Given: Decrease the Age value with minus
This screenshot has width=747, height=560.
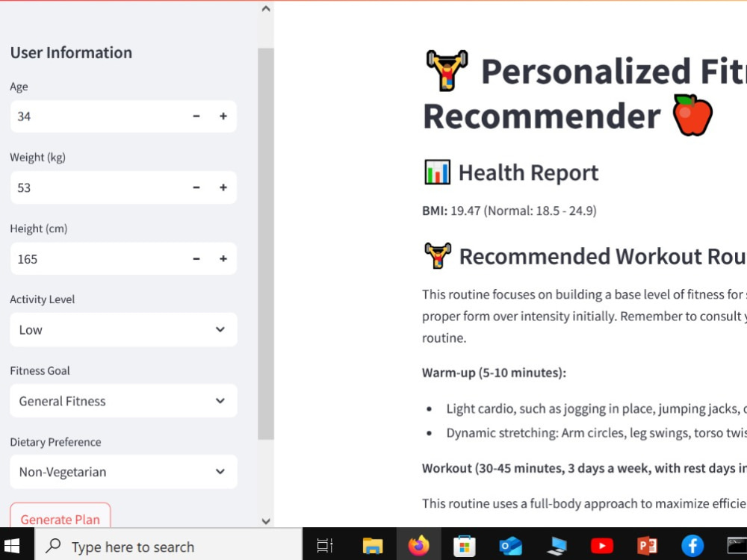Looking at the screenshot, I should click(x=196, y=116).
